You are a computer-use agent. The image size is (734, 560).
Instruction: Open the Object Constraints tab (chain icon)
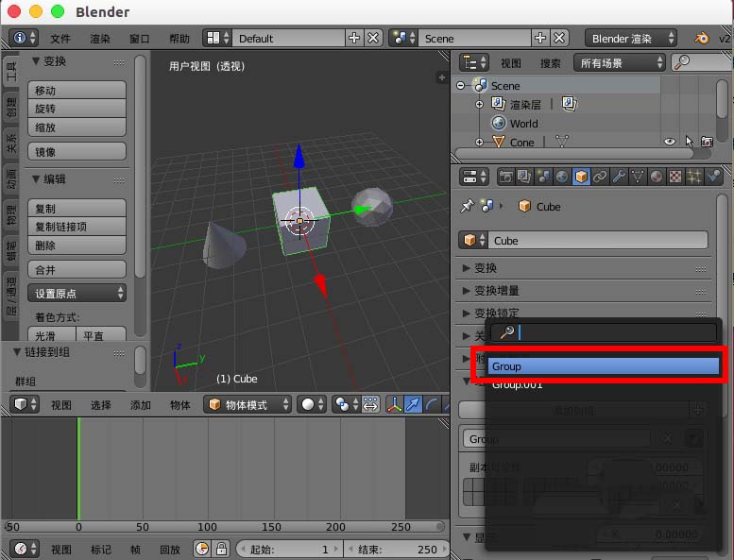(600, 177)
